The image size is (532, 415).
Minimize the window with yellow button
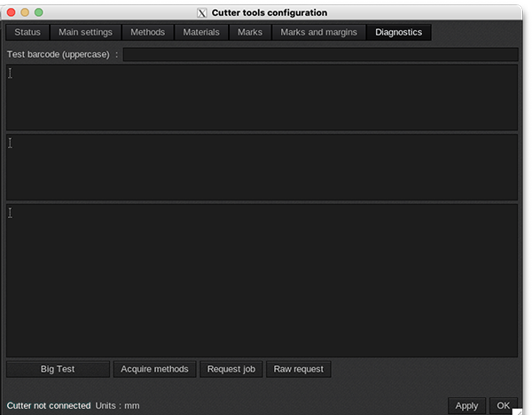tap(25, 12)
